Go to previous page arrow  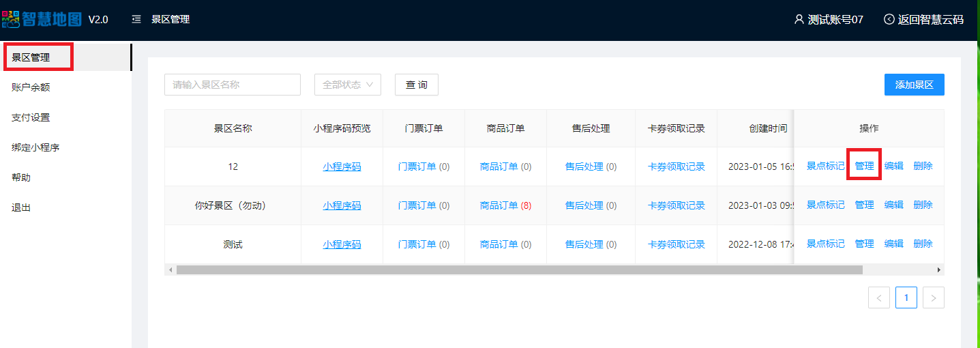pyautogui.click(x=878, y=298)
